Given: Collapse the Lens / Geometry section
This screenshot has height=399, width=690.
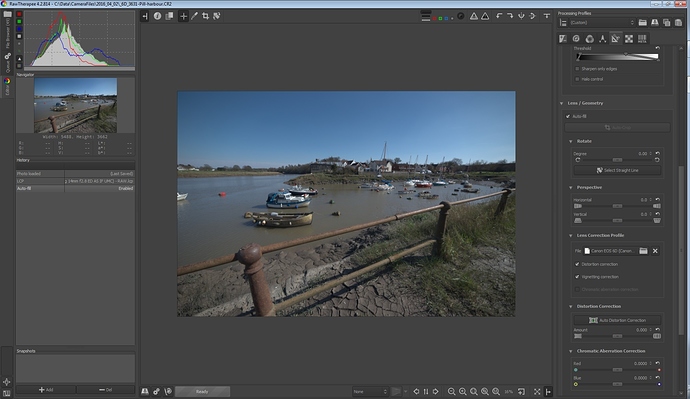Looking at the screenshot, I should point(562,103).
